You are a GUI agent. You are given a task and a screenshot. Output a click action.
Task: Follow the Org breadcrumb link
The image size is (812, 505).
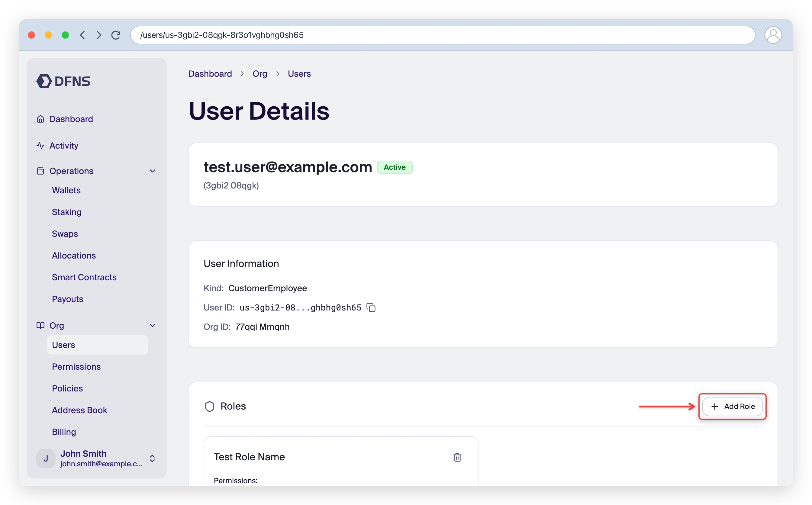click(x=260, y=74)
